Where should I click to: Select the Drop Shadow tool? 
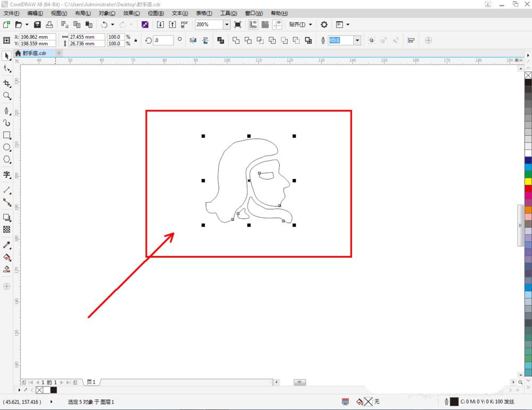pos(6,217)
